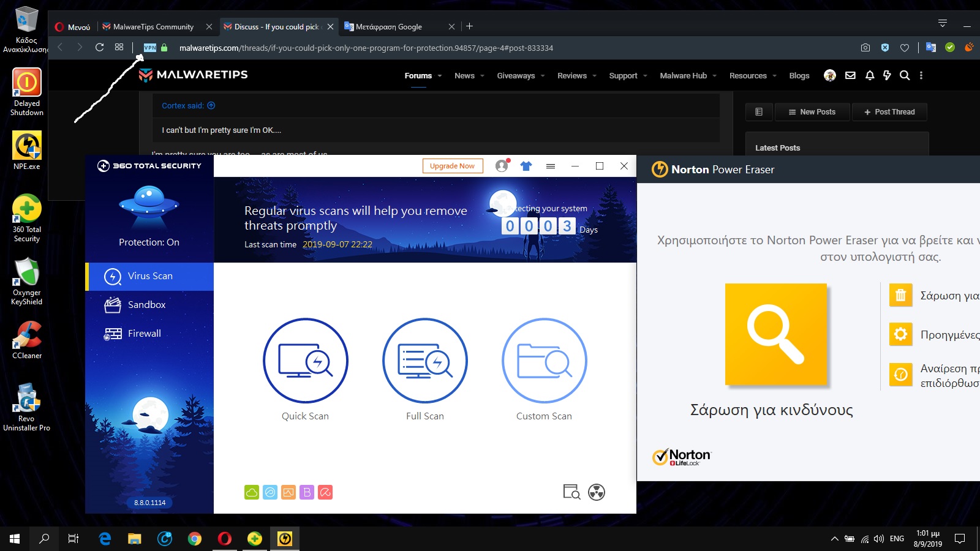This screenshot has width=980, height=551.
Task: Click the Upgrade Now button
Action: tap(453, 166)
